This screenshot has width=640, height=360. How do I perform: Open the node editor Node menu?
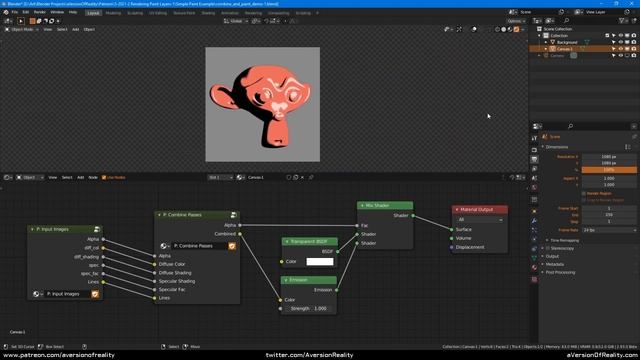click(93, 178)
